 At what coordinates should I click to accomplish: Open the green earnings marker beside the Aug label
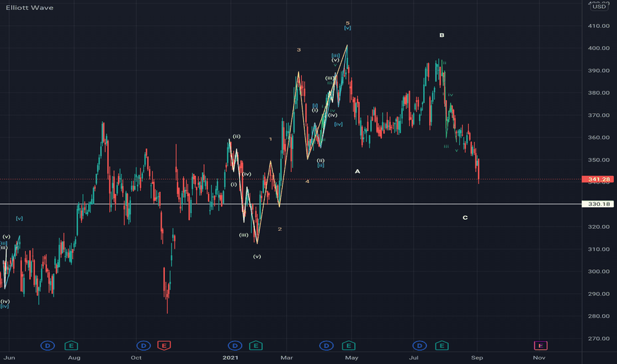tap(71, 346)
